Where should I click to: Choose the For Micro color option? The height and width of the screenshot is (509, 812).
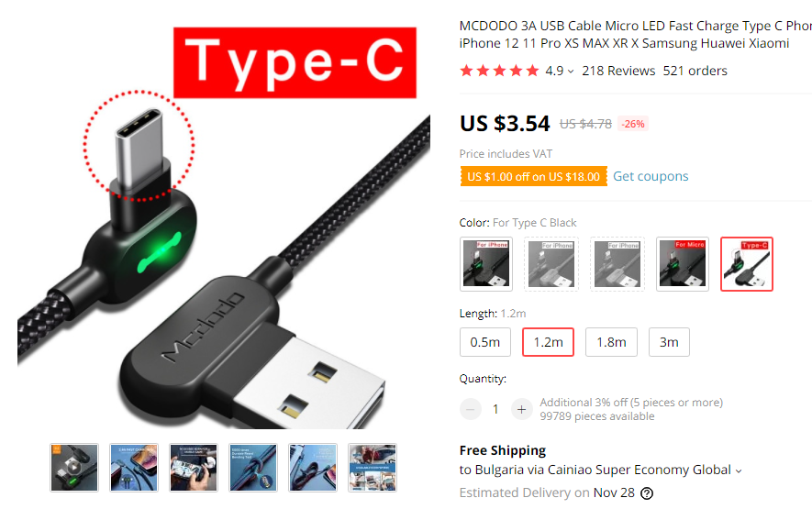point(682,264)
